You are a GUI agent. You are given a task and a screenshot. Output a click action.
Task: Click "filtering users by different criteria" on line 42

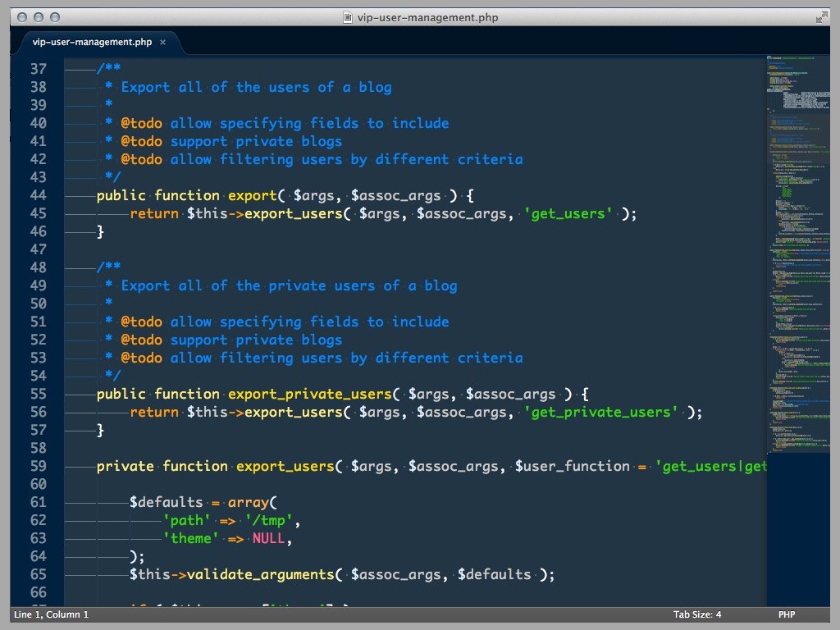(372, 160)
